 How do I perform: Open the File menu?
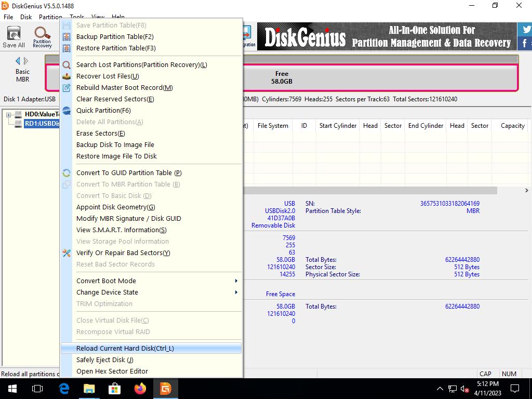(x=8, y=17)
